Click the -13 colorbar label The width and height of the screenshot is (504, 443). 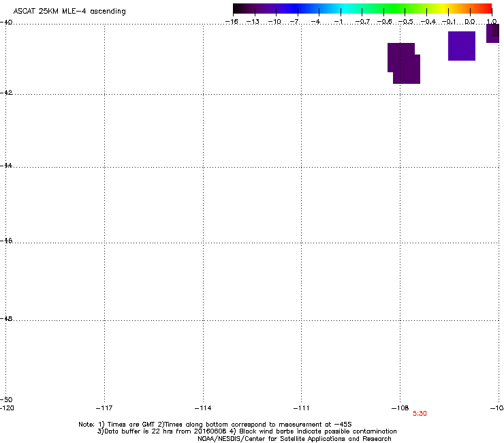[x=253, y=22]
